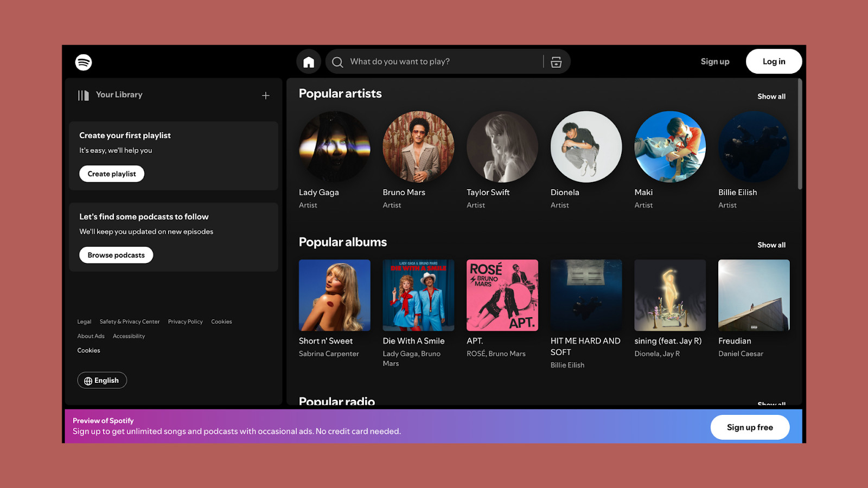Viewport: 868px width, 488px height.
Task: Click Popular artists heading
Action: tap(340, 94)
